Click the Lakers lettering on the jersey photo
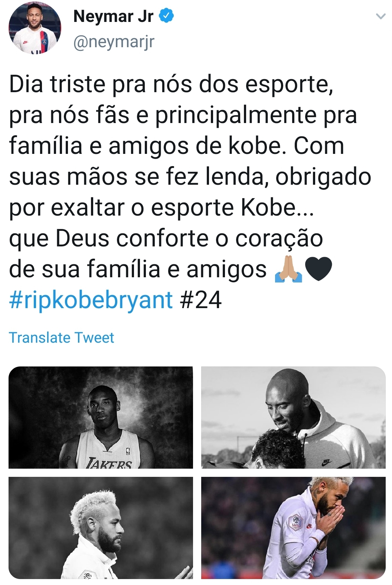The height and width of the screenshot is (585, 392). (x=109, y=463)
